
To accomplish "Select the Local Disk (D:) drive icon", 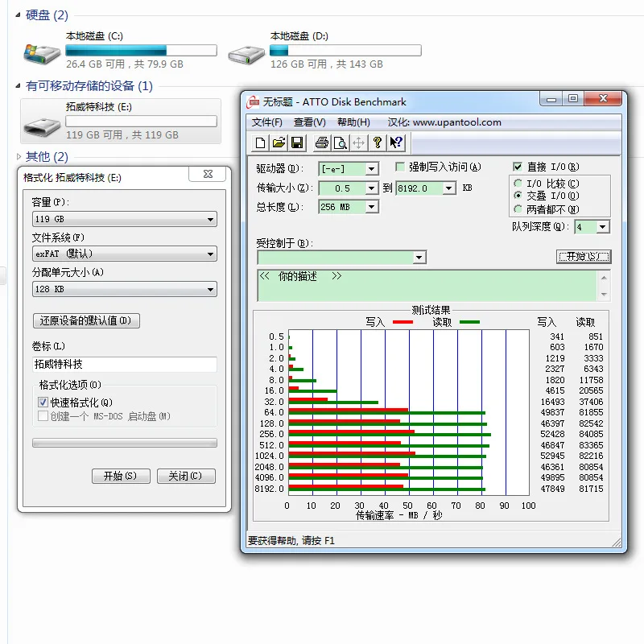I will (x=246, y=54).
